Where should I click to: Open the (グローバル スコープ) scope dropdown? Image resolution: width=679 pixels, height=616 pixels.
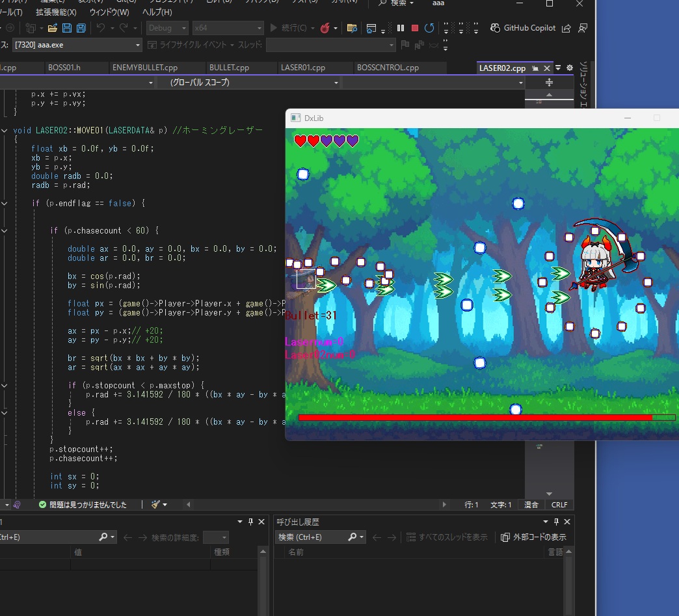[x=248, y=83]
